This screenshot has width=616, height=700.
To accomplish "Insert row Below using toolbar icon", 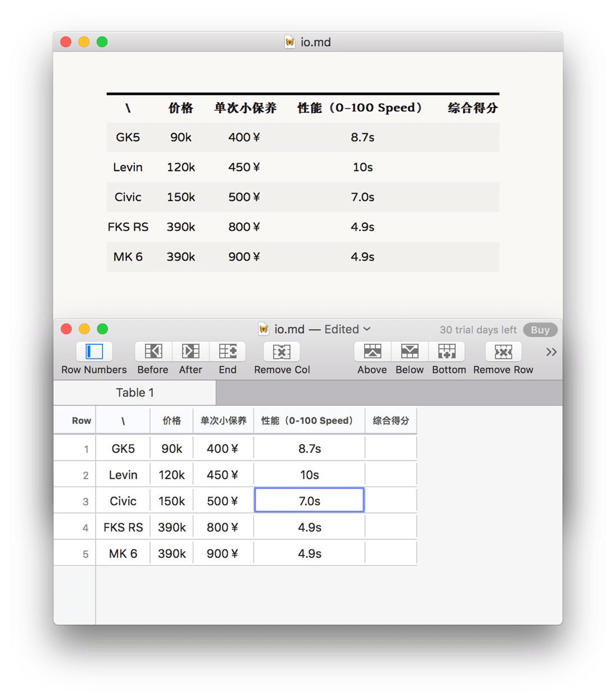I will point(410,352).
